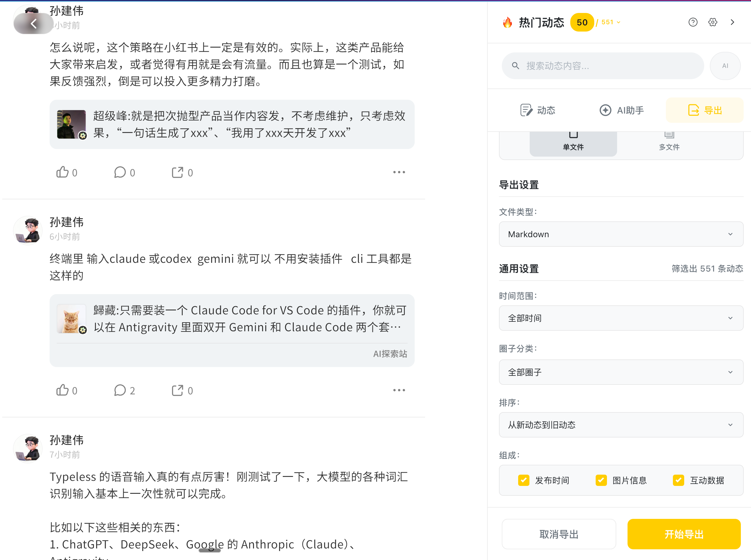Share the first post via share icon
The width and height of the screenshot is (751, 560).
pyautogui.click(x=177, y=172)
